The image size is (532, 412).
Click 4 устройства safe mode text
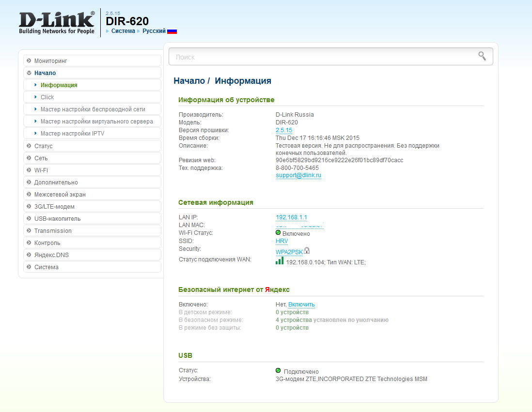(294, 320)
